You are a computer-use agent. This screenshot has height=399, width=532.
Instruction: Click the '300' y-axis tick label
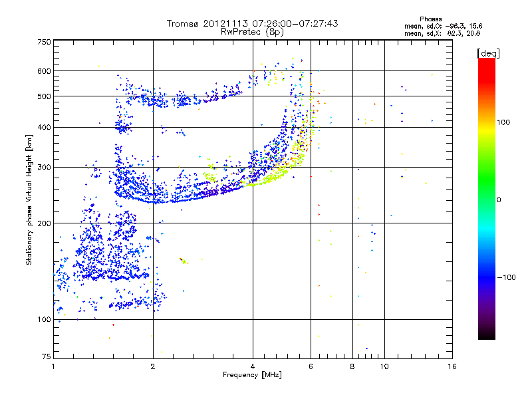44,168
